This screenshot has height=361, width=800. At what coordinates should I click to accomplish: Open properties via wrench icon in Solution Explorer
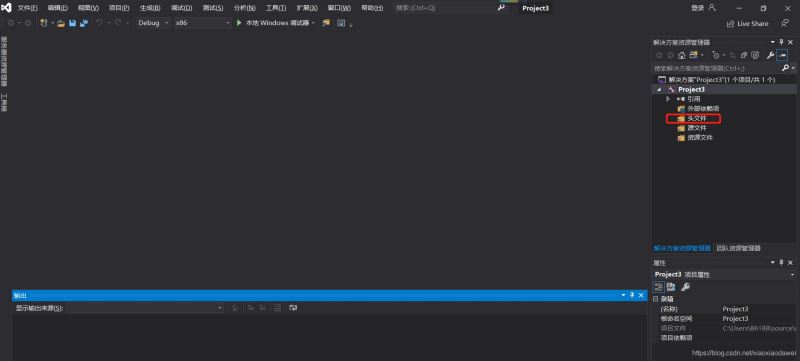(x=770, y=55)
